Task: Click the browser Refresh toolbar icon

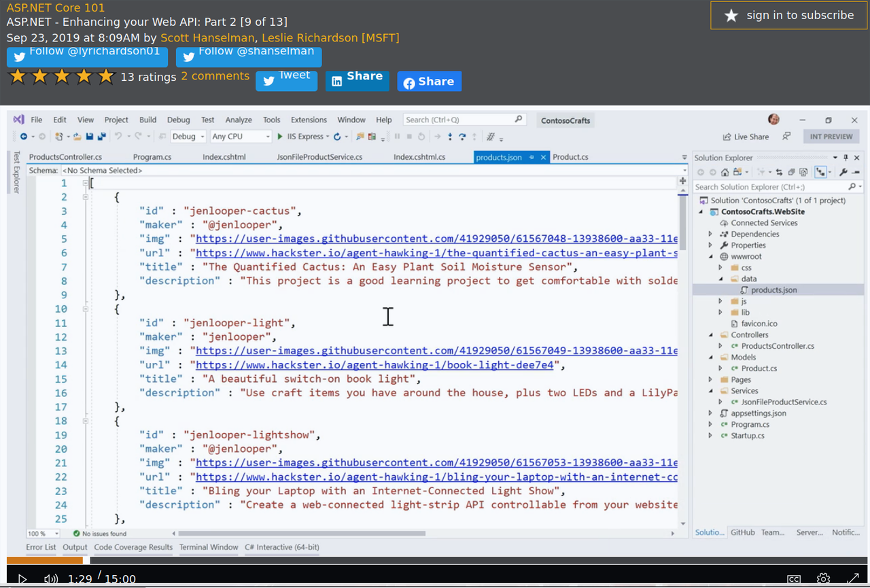Action: (337, 137)
